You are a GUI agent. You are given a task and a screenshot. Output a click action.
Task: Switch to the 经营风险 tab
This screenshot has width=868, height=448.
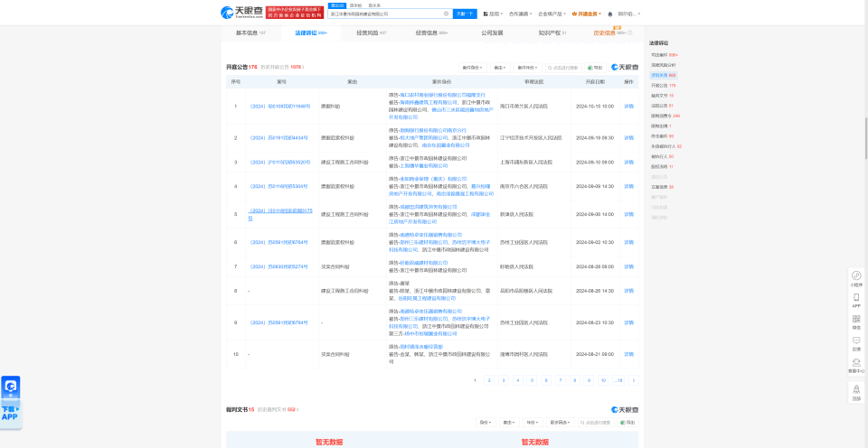coord(372,33)
